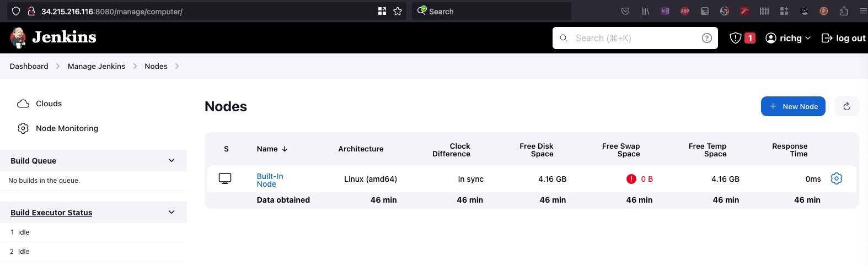Click the Data obtained row label
The image size is (868, 266).
(x=283, y=200)
